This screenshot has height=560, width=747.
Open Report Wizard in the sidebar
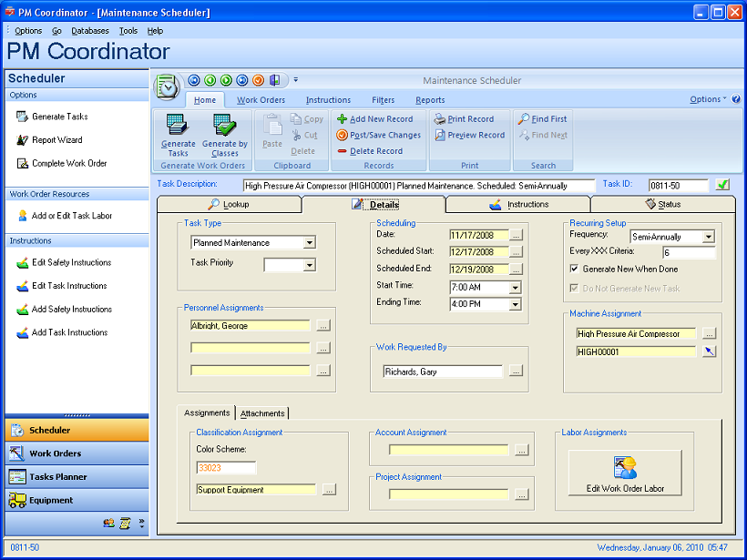[x=49, y=140]
